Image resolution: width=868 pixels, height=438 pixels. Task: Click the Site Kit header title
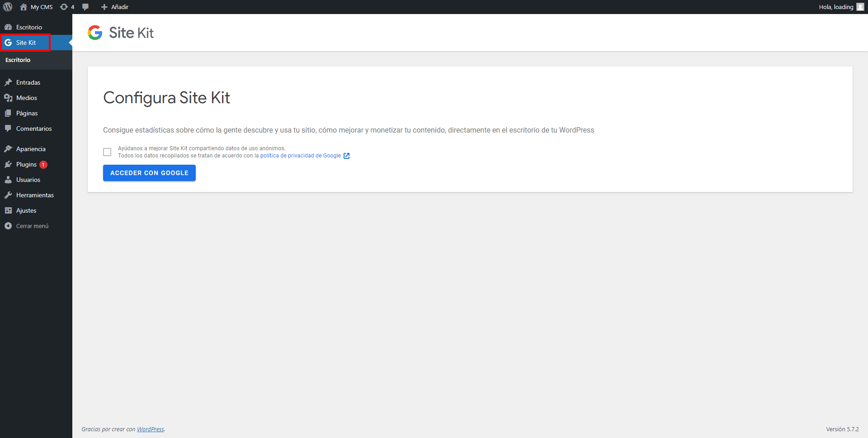(131, 33)
